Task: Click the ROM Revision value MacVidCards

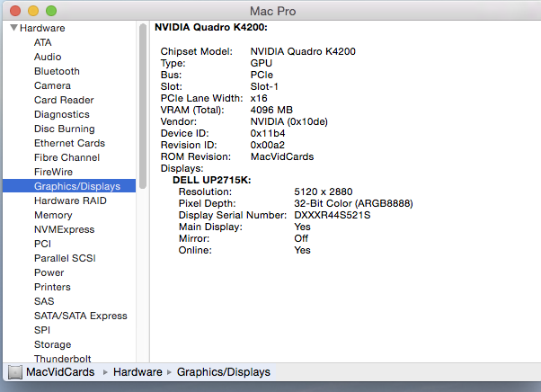Action: (x=282, y=157)
